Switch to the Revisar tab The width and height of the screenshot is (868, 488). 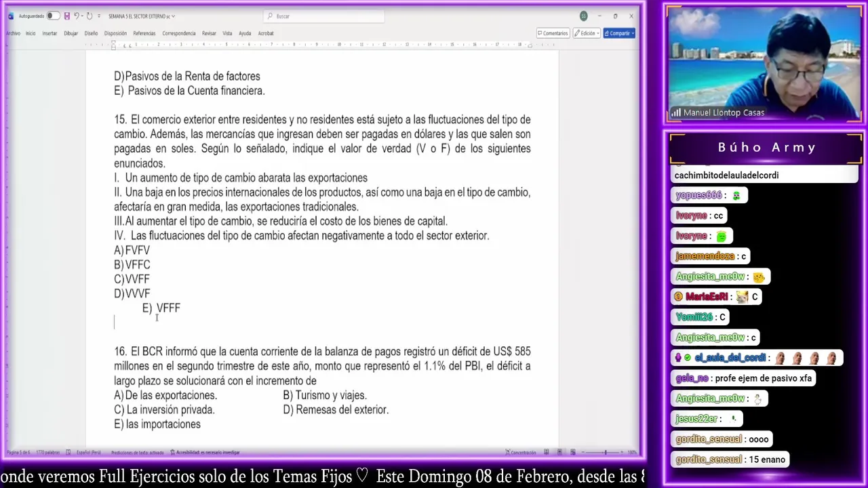click(x=209, y=33)
